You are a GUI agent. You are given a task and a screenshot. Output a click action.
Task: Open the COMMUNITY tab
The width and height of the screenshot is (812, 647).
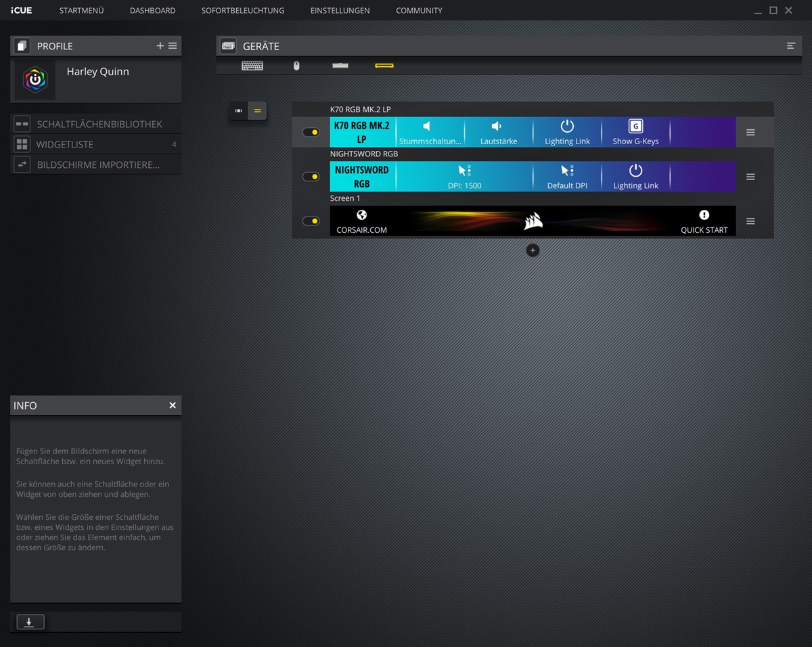point(419,10)
